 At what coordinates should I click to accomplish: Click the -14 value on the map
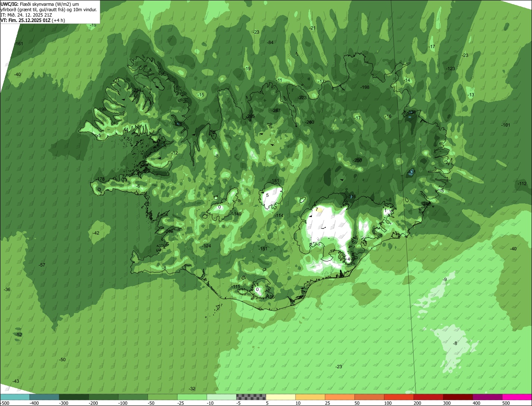(407, 80)
